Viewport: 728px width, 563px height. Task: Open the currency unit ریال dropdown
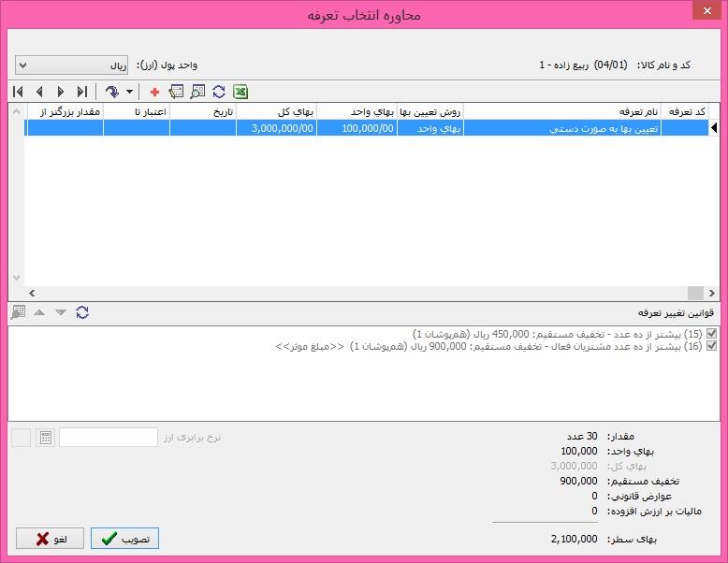coord(73,65)
